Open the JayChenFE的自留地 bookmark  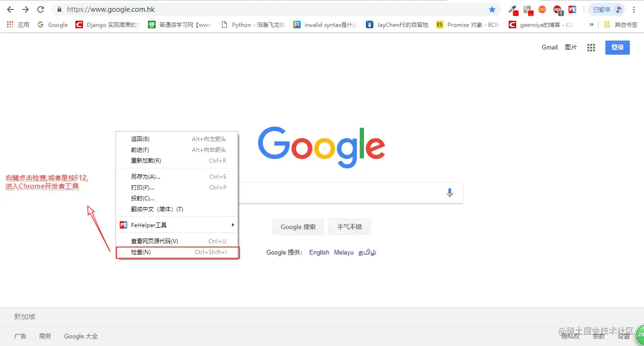(397, 25)
